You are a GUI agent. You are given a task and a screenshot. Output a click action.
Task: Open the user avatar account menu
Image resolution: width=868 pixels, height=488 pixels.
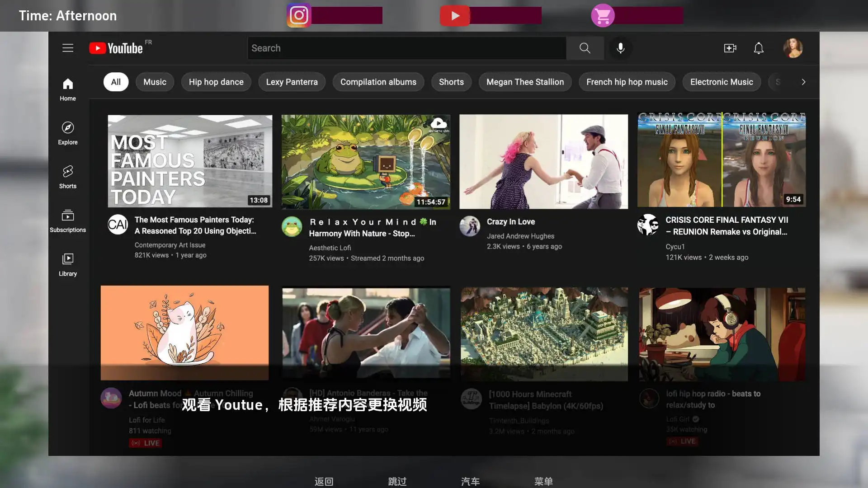(793, 48)
